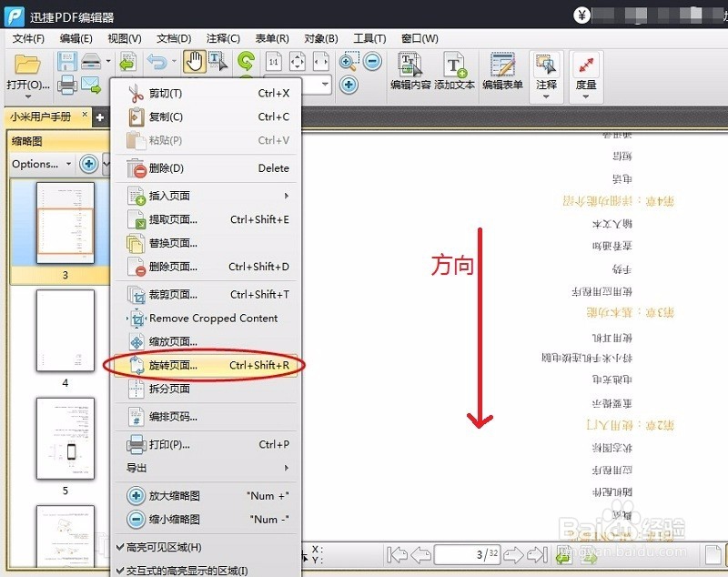Screen dimensions: 728x577
Task: Open a file with the 打开(O) folder icon
Action: [x=27, y=64]
